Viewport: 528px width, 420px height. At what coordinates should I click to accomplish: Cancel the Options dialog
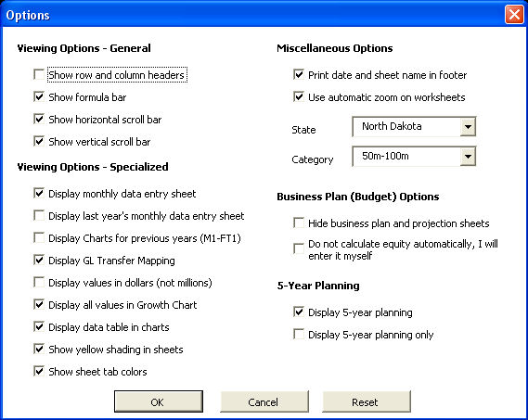pyautogui.click(x=264, y=401)
